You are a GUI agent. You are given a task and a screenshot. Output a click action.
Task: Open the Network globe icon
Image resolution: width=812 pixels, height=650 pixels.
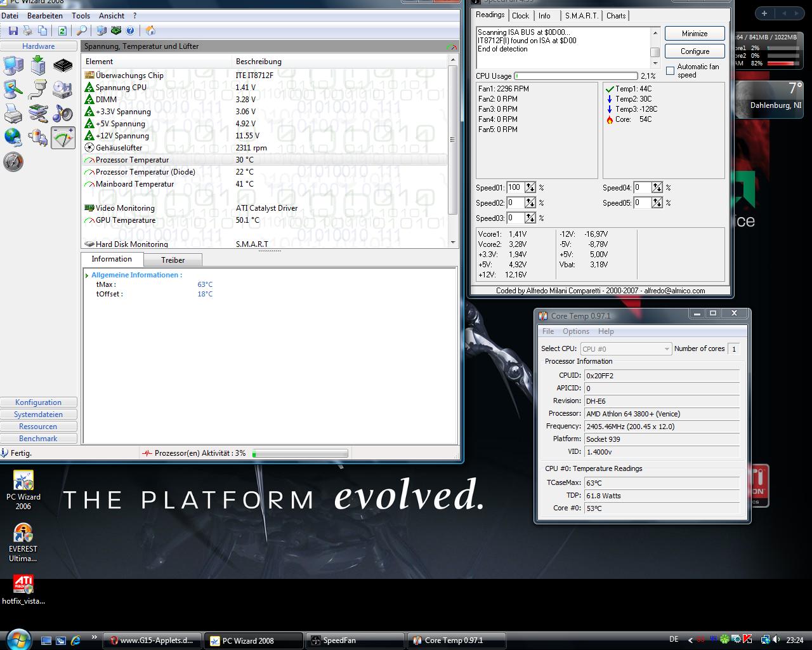click(x=13, y=138)
